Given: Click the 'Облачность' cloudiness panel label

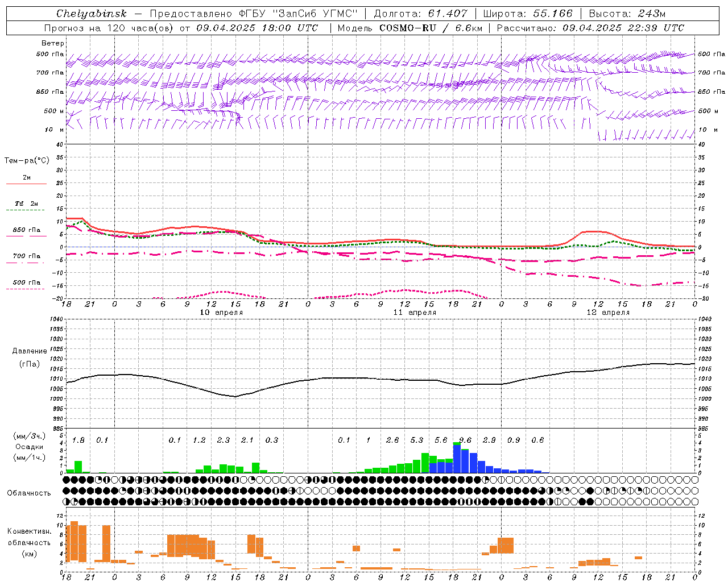Looking at the screenshot, I should coord(29,493).
